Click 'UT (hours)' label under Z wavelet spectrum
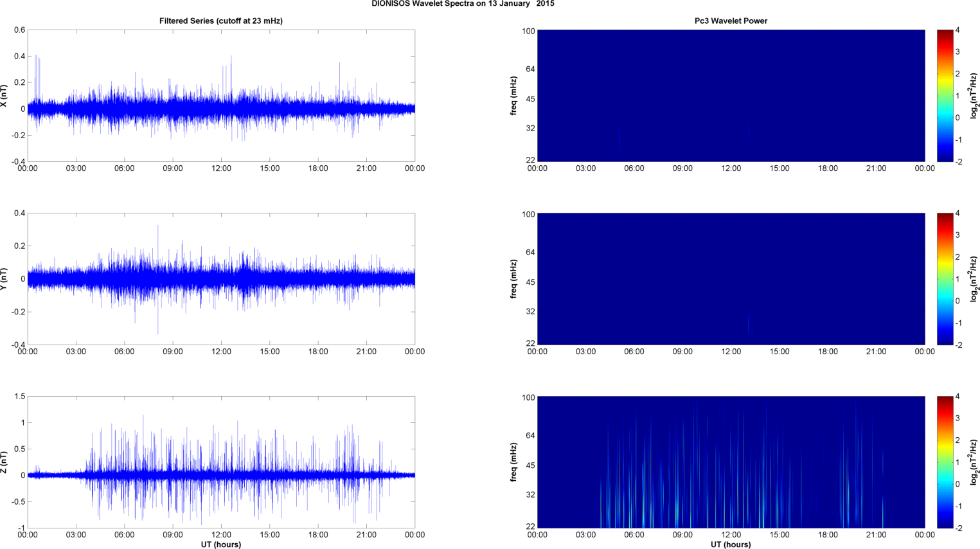The height and width of the screenshot is (549, 980). point(731,544)
